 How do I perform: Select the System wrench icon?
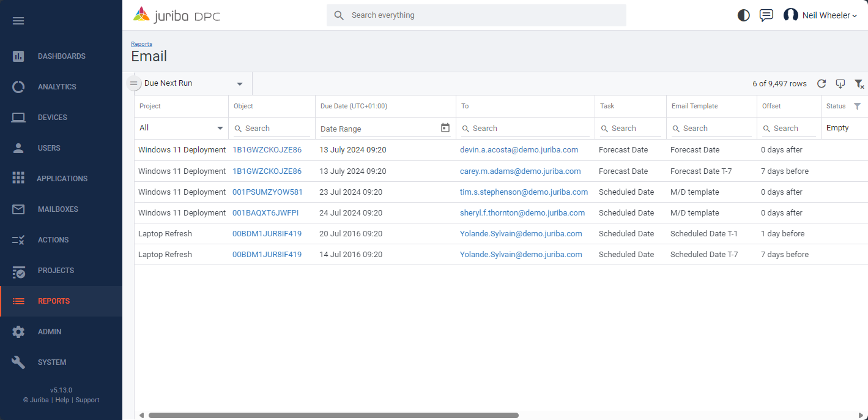coord(18,362)
